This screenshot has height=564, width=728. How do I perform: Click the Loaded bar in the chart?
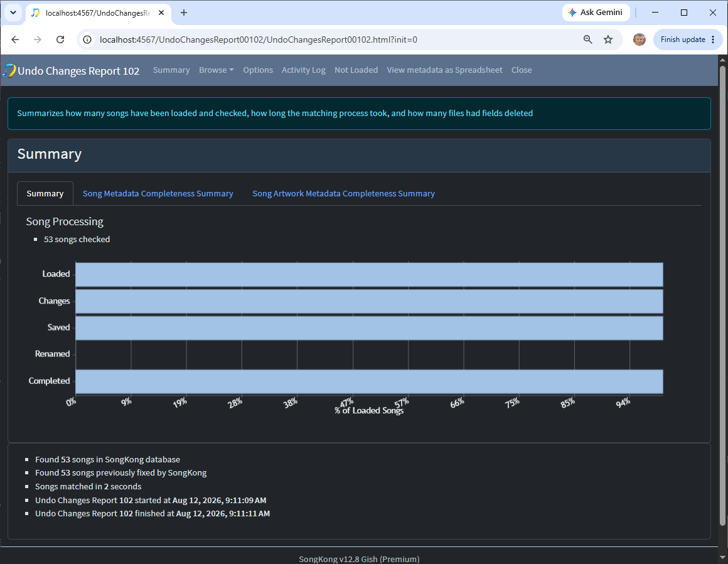click(x=369, y=274)
